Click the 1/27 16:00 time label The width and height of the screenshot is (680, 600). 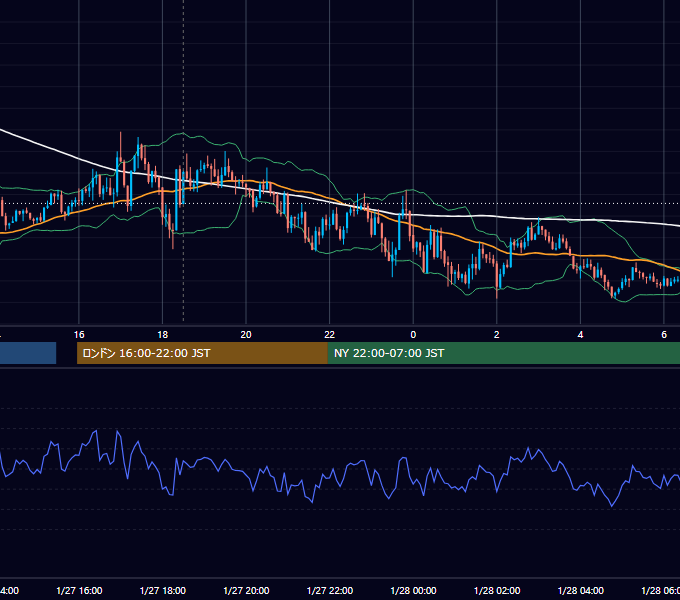coord(79,590)
